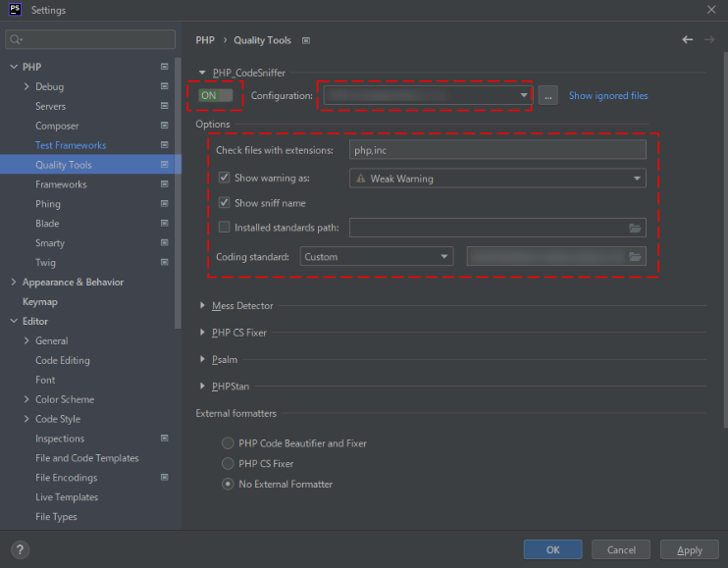Select Keymap settings page
728x568 pixels.
pos(40,301)
